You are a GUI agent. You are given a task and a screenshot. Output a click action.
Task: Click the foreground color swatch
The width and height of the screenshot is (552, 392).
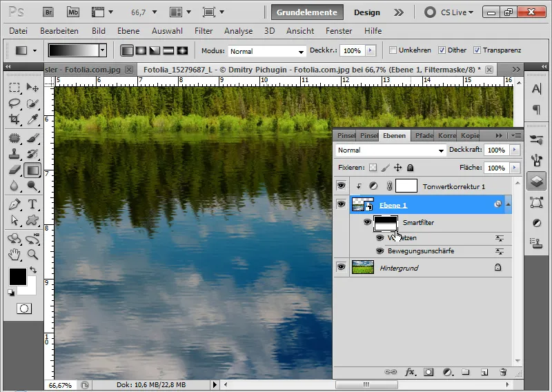pyautogui.click(x=18, y=277)
